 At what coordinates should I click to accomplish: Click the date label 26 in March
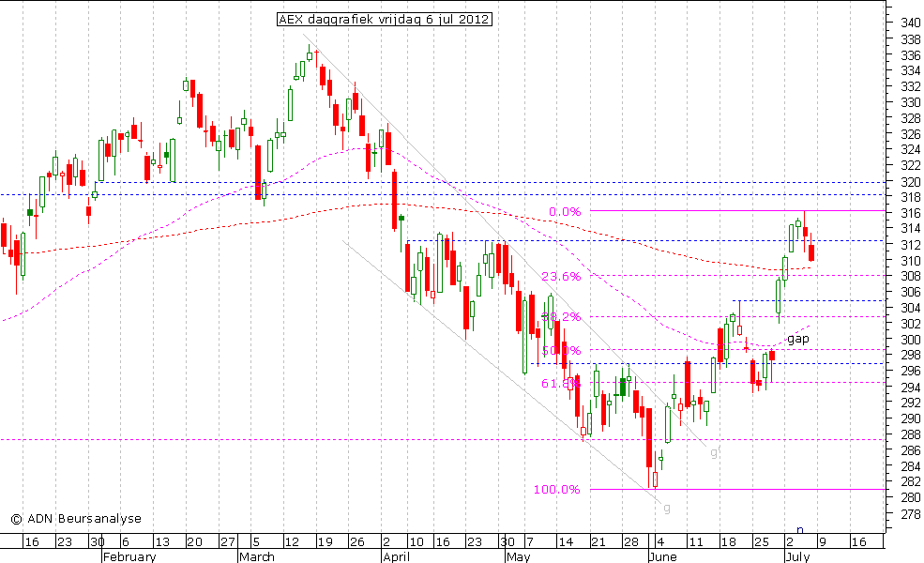[357, 541]
